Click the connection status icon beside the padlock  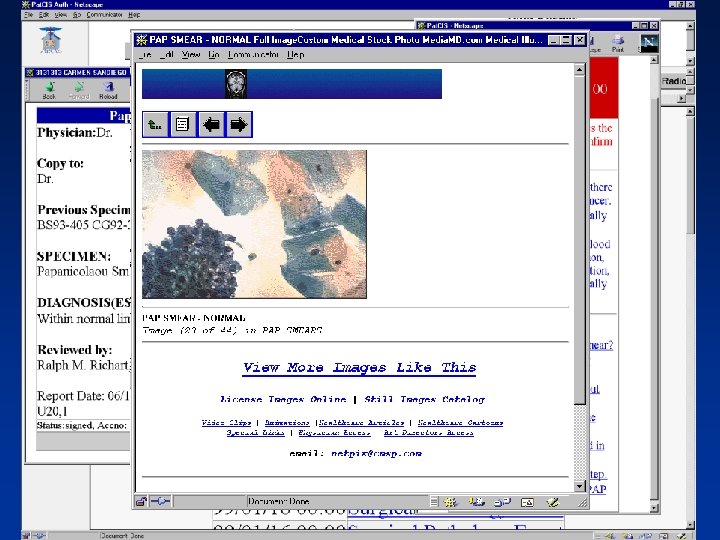point(160,501)
